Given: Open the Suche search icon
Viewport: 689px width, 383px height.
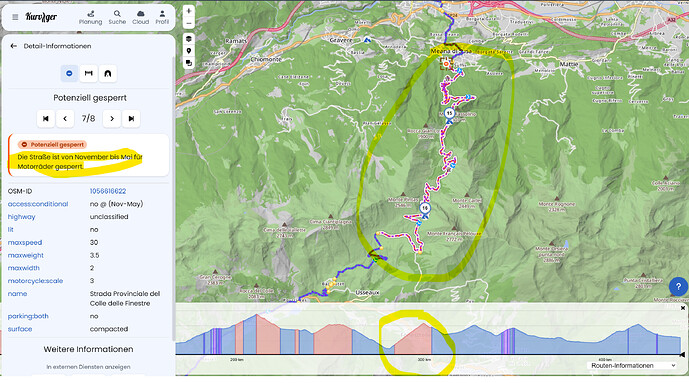Looking at the screenshot, I should [x=117, y=18].
